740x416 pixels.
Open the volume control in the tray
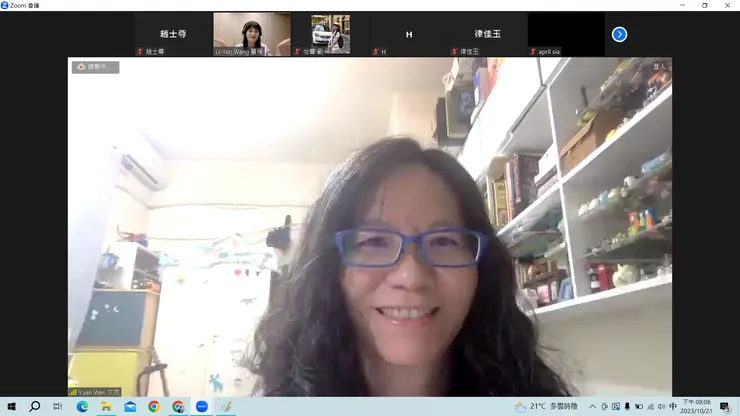click(662, 407)
